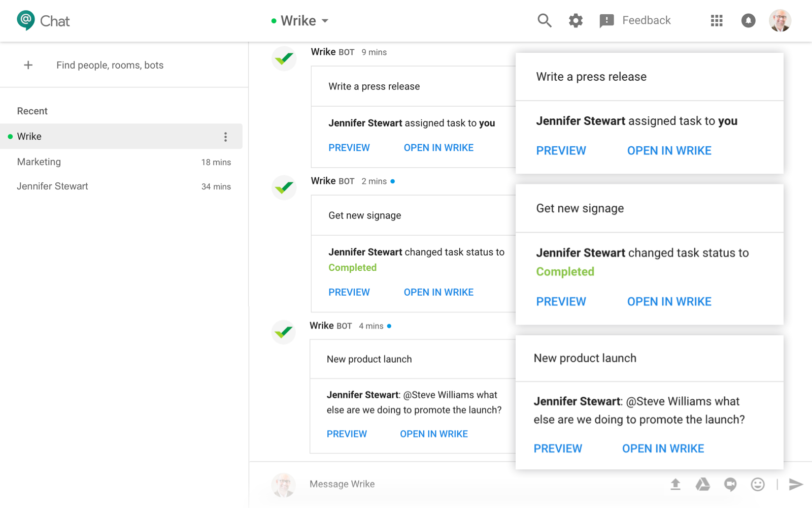Click 'Write a press release' title in chat message

374,86
